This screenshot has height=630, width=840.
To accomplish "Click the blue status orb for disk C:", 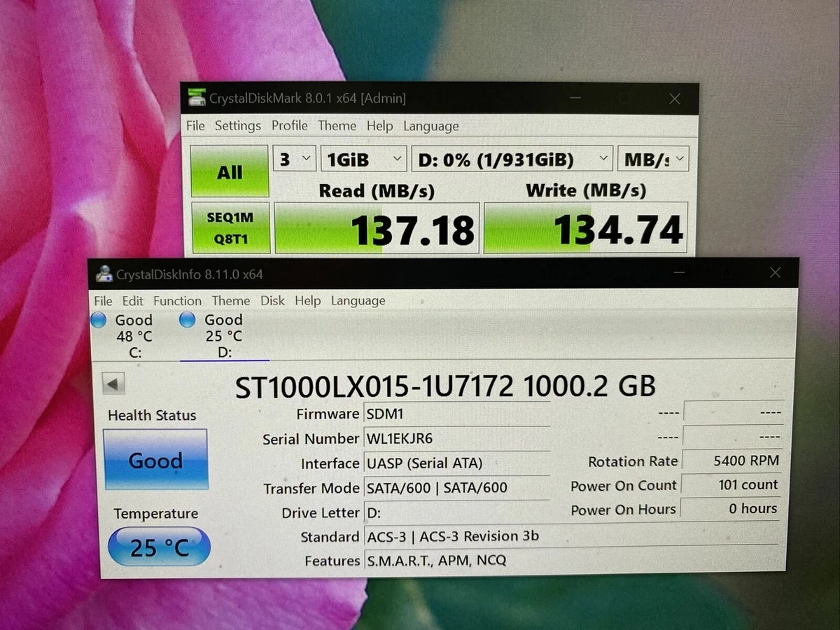I will pos(99,320).
